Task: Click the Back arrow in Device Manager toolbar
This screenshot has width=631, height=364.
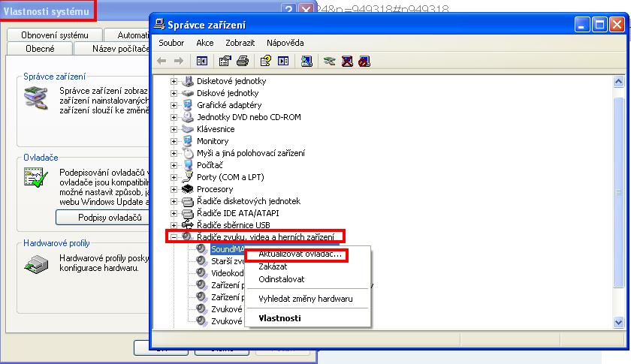Action: [162, 61]
